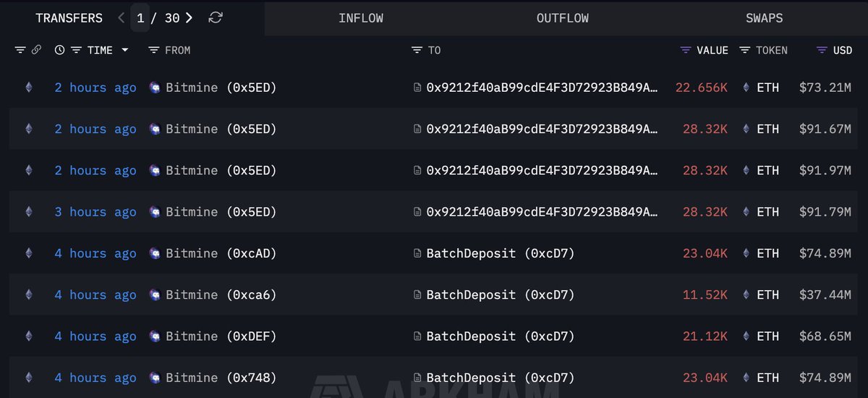This screenshot has width=868, height=398.
Task: Click the ETH token label in $68.65M row
Action: 768,336
